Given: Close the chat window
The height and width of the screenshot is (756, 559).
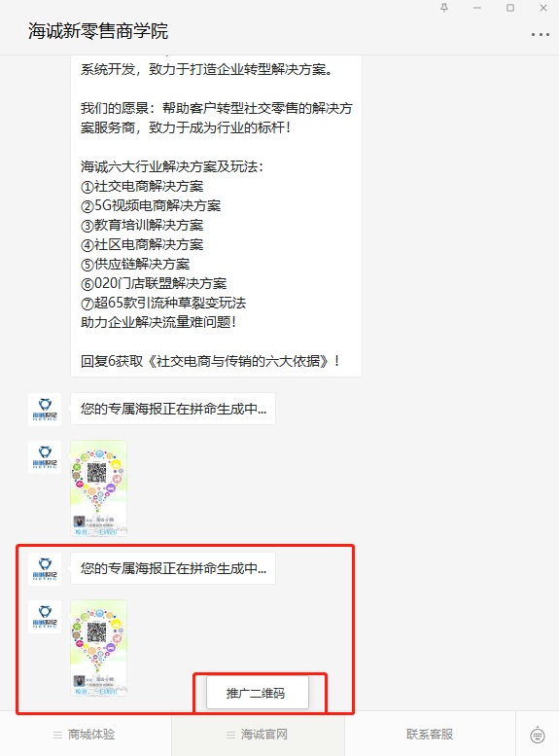Looking at the screenshot, I should pos(543,8).
